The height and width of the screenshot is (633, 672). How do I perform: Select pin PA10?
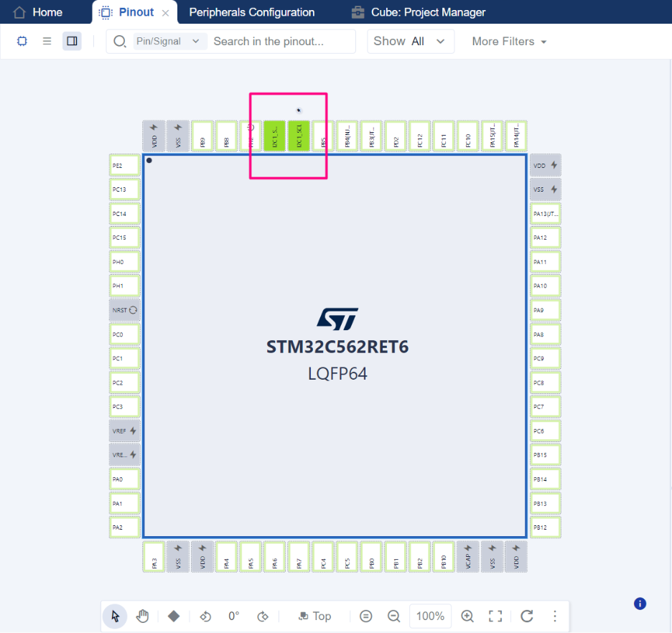pyautogui.click(x=546, y=286)
